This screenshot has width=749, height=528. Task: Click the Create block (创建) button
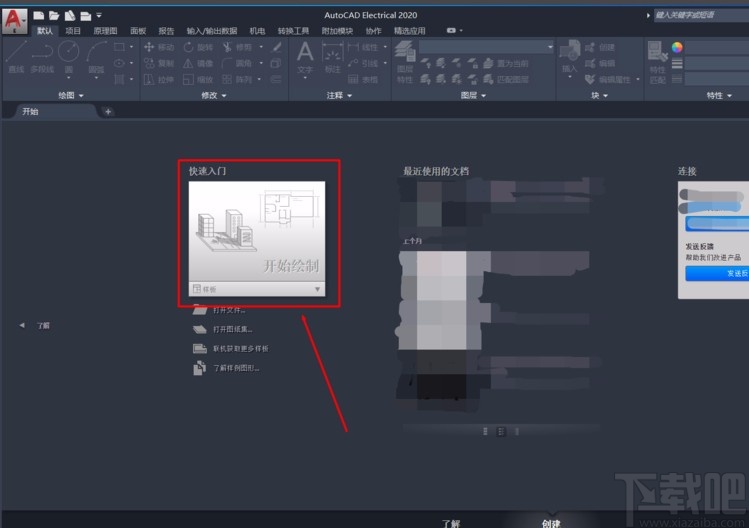pyautogui.click(x=600, y=47)
